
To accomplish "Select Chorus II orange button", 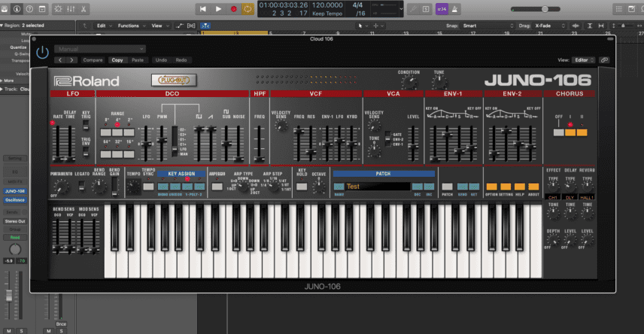I will click(x=582, y=132).
